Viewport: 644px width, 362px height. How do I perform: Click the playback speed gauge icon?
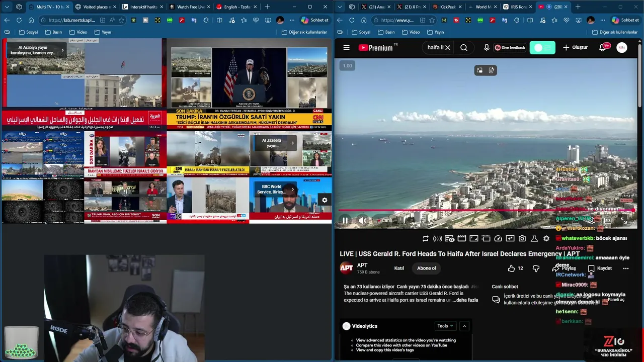coord(498,239)
